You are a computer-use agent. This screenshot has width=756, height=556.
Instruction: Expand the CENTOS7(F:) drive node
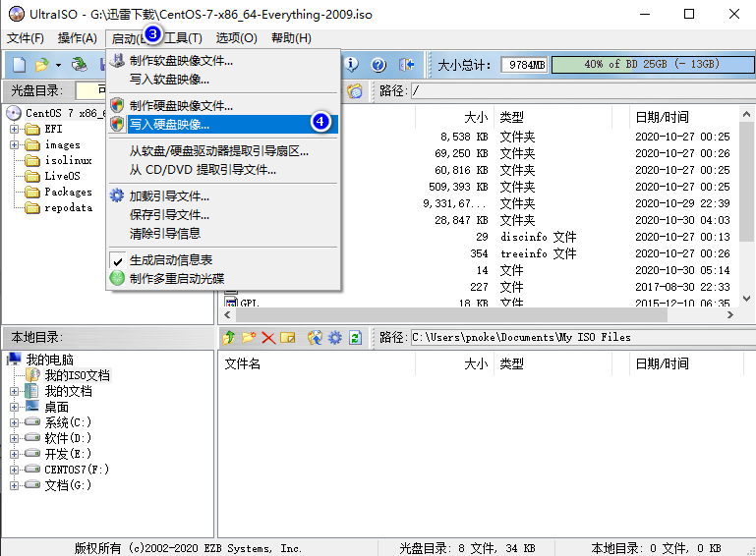pos(15,470)
